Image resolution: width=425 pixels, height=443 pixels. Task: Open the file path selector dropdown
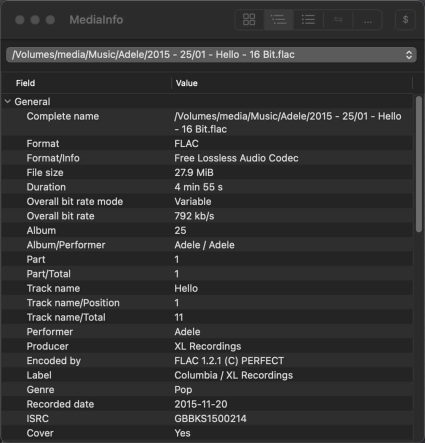pos(211,55)
